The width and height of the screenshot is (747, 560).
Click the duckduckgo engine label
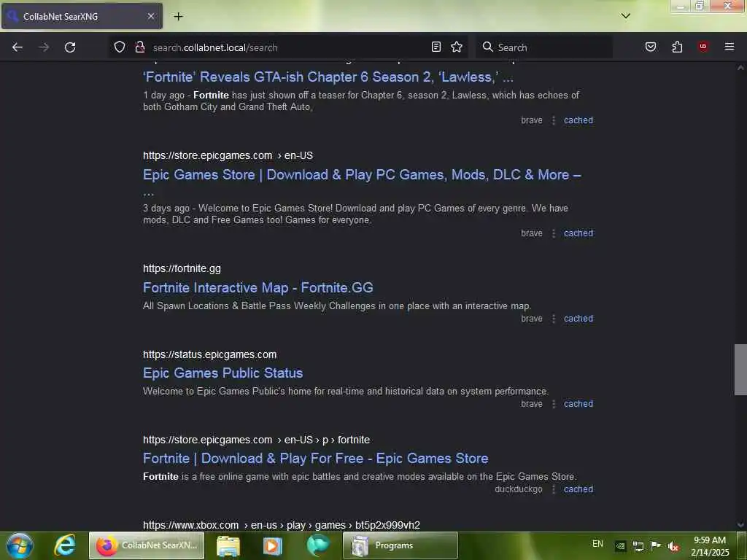click(519, 489)
